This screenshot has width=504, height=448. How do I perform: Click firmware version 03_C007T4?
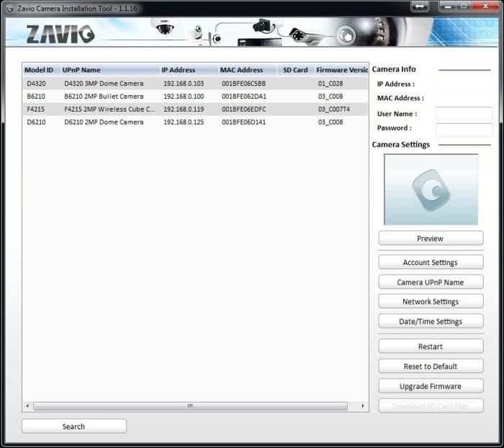(x=333, y=109)
